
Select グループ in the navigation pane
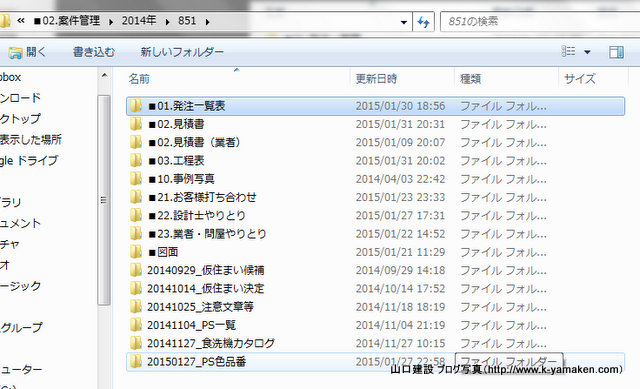[21, 327]
